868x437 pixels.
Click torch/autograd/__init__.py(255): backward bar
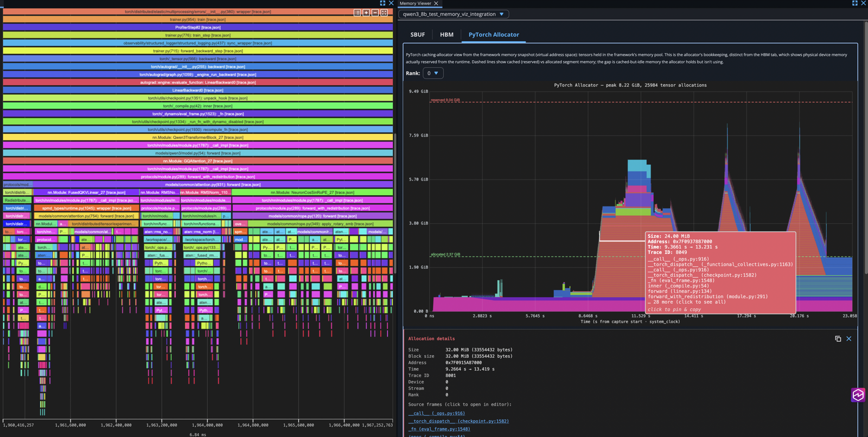pyautogui.click(x=197, y=67)
